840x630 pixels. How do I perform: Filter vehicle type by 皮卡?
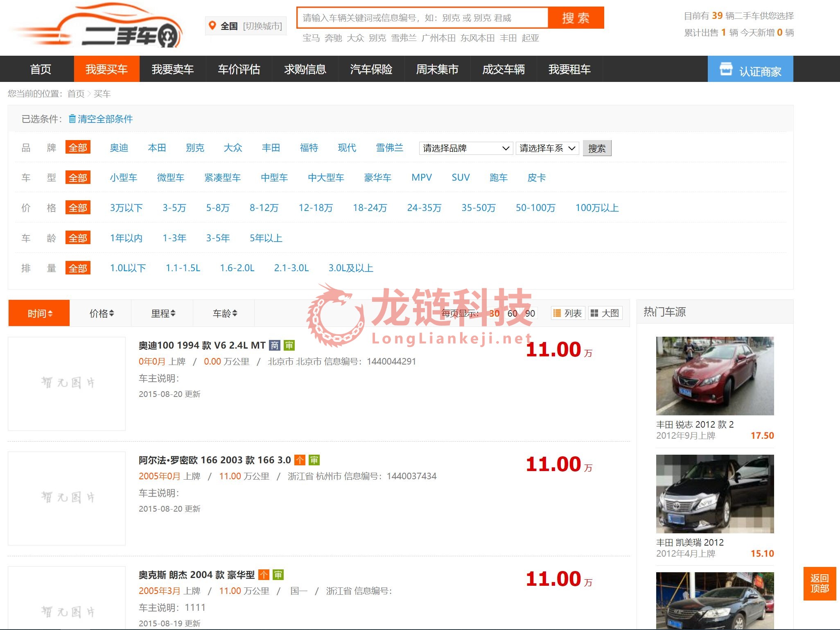point(537,177)
